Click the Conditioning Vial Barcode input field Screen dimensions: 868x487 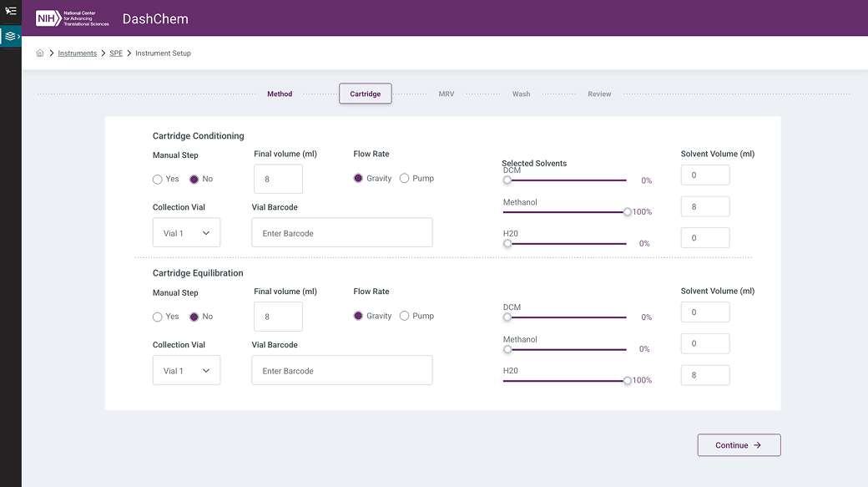click(342, 233)
